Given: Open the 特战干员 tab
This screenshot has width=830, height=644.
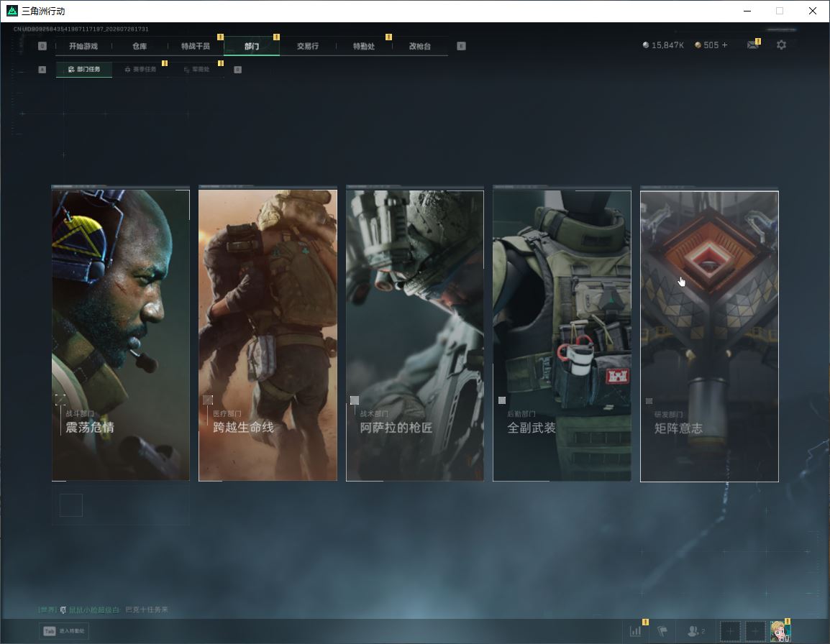Looking at the screenshot, I should tap(196, 46).
